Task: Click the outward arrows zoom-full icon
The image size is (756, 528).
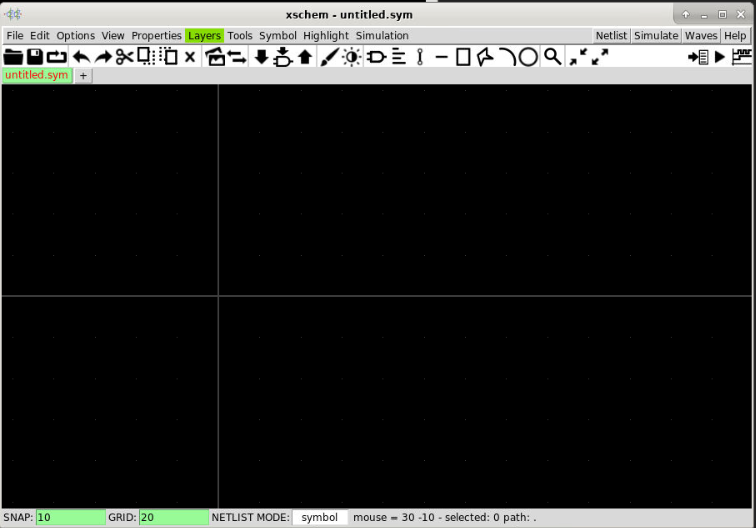Action: pyautogui.click(x=600, y=57)
